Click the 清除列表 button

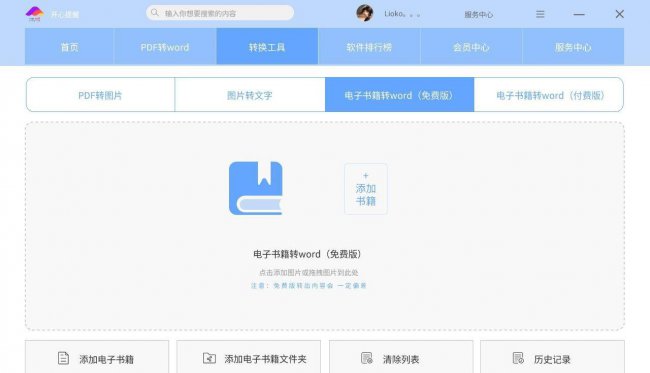click(x=401, y=357)
